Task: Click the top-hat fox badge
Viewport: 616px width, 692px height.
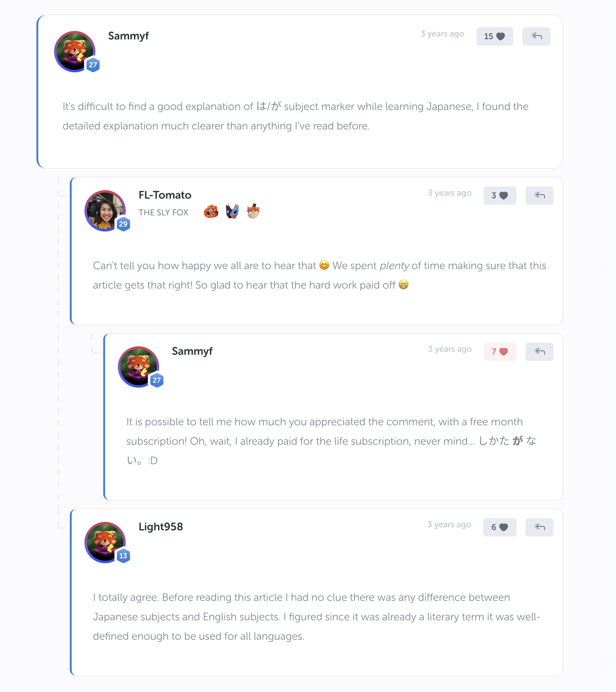Action: [x=253, y=212]
